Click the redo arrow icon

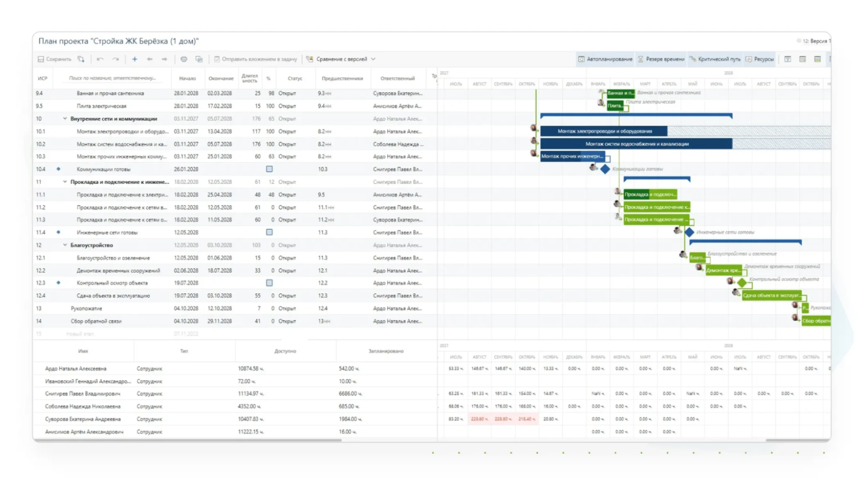pyautogui.click(x=115, y=59)
